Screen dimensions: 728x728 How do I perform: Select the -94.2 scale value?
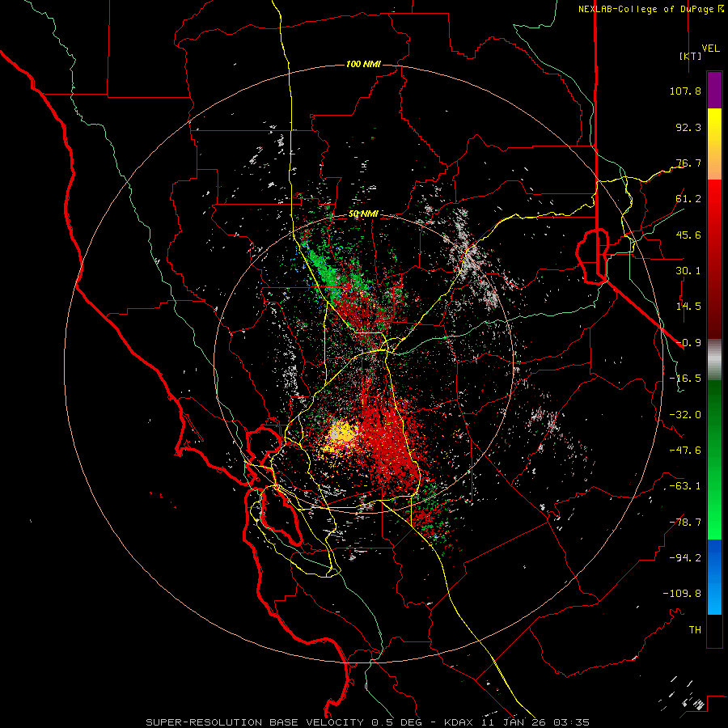pos(685,558)
